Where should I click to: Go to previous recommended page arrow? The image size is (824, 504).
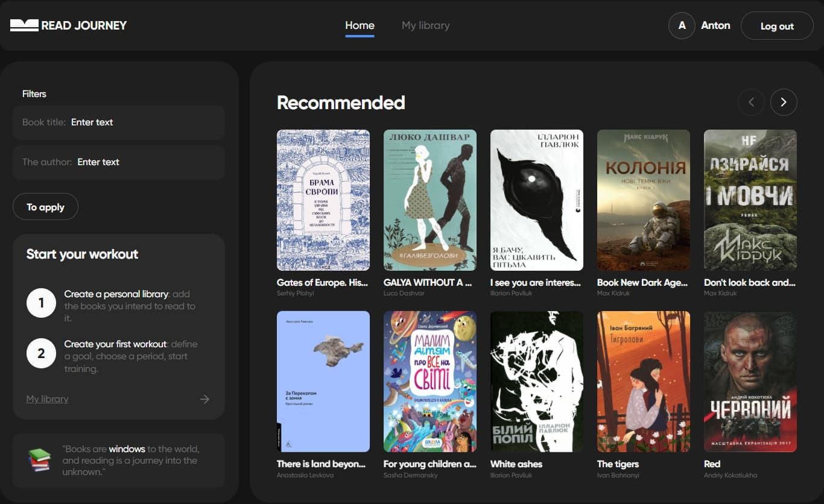[x=751, y=102]
